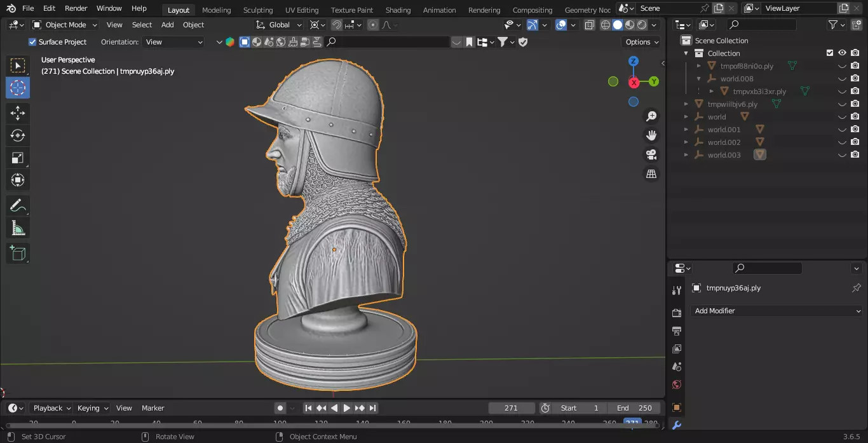The image size is (868, 443).
Task: Open the Render menu
Action: coord(76,8)
